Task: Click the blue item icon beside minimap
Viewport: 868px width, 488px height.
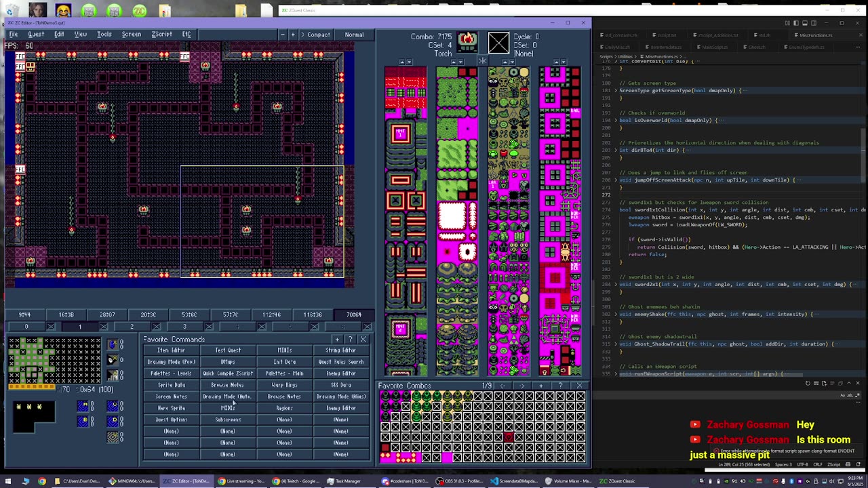Action: tap(113, 345)
